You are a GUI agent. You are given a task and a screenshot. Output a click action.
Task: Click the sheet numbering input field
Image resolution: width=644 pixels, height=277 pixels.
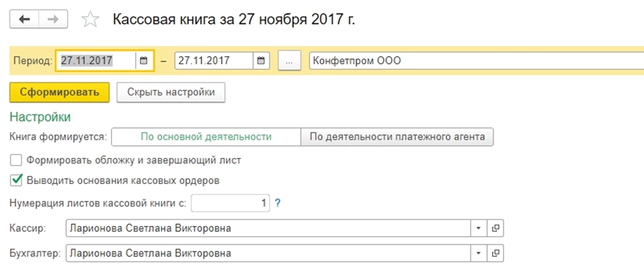point(230,203)
